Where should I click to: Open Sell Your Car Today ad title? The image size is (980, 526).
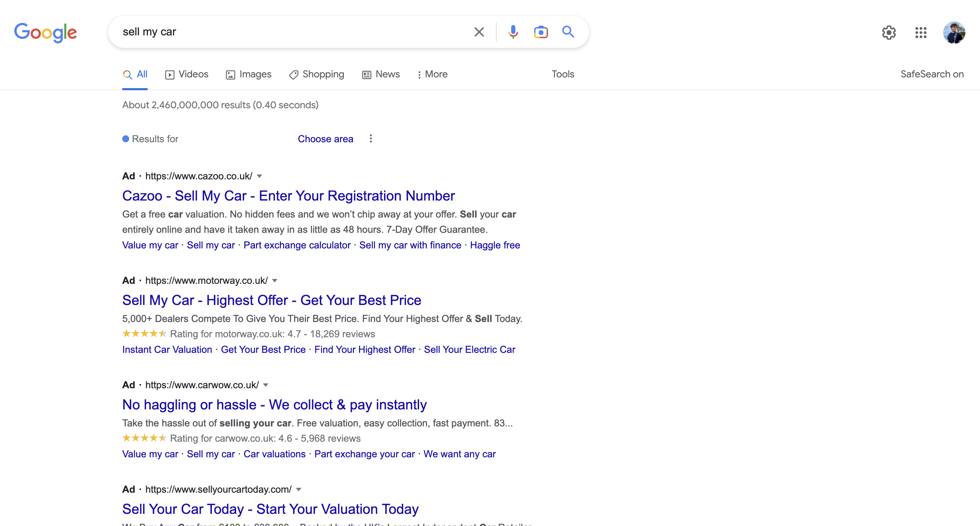click(x=270, y=510)
